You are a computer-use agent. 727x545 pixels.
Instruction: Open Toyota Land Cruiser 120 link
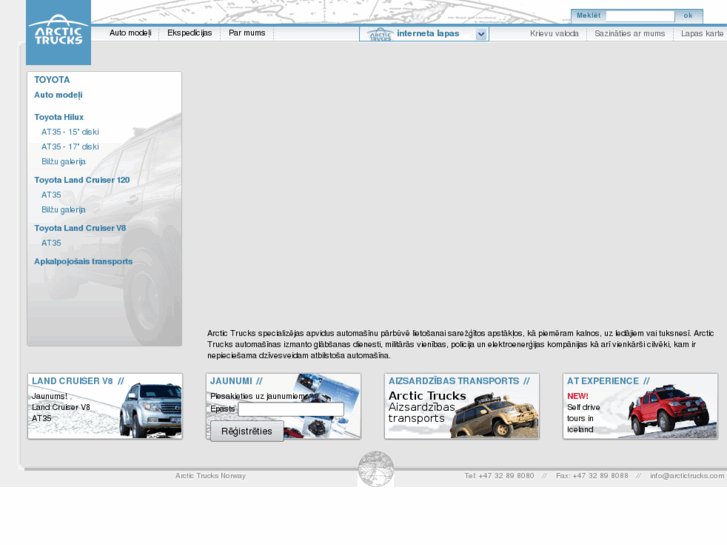82,180
